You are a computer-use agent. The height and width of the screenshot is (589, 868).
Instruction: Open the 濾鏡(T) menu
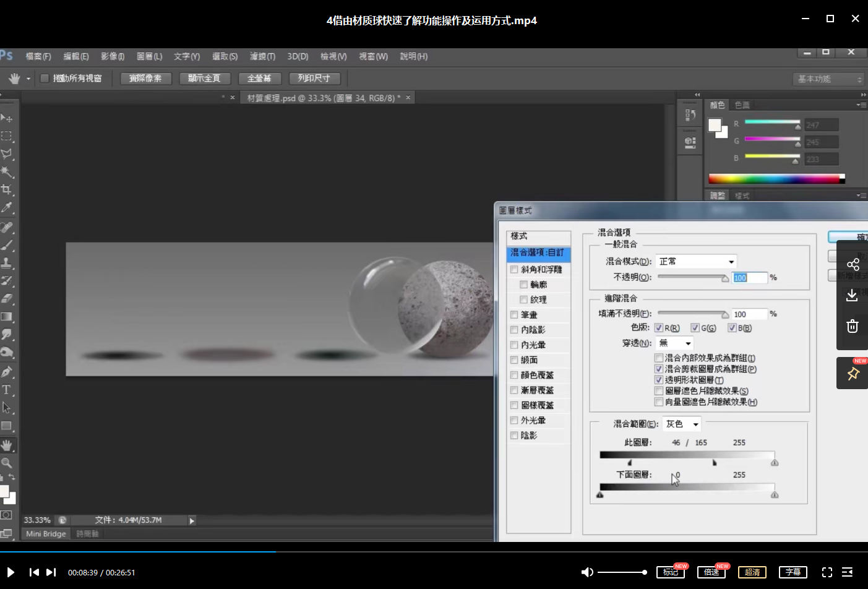(262, 56)
